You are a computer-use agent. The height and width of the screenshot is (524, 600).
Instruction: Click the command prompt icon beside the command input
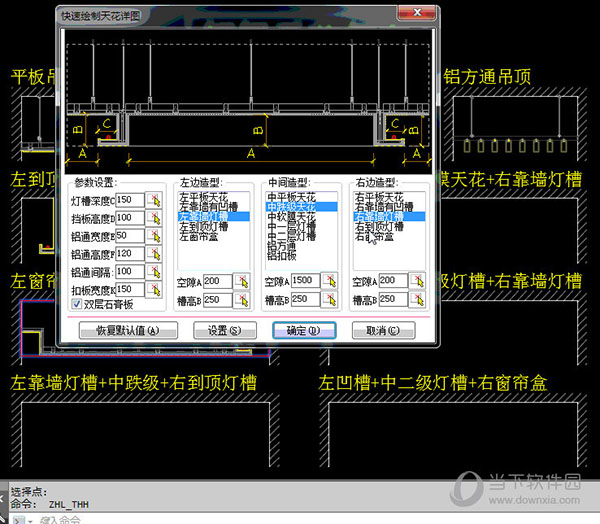19,520
